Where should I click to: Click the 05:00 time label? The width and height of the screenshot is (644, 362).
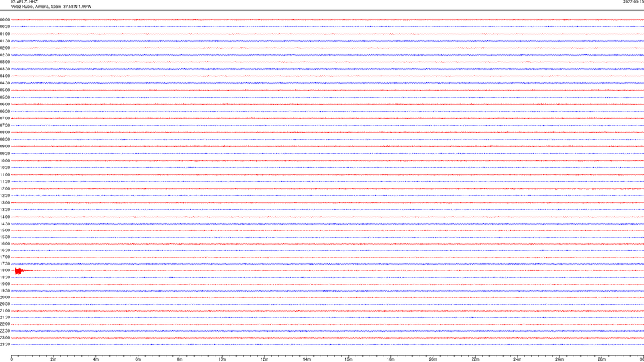pos(5,90)
